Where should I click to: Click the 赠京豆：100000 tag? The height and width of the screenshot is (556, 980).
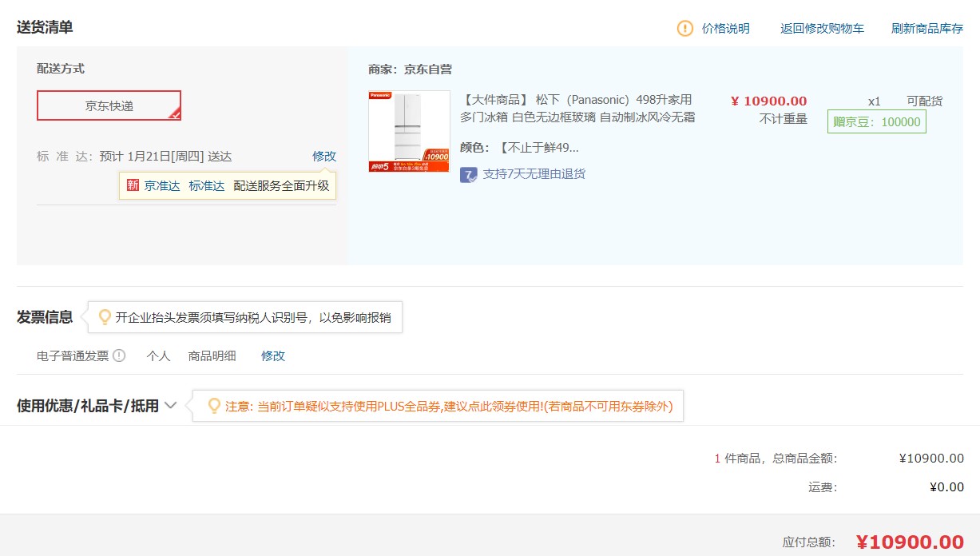tap(877, 122)
